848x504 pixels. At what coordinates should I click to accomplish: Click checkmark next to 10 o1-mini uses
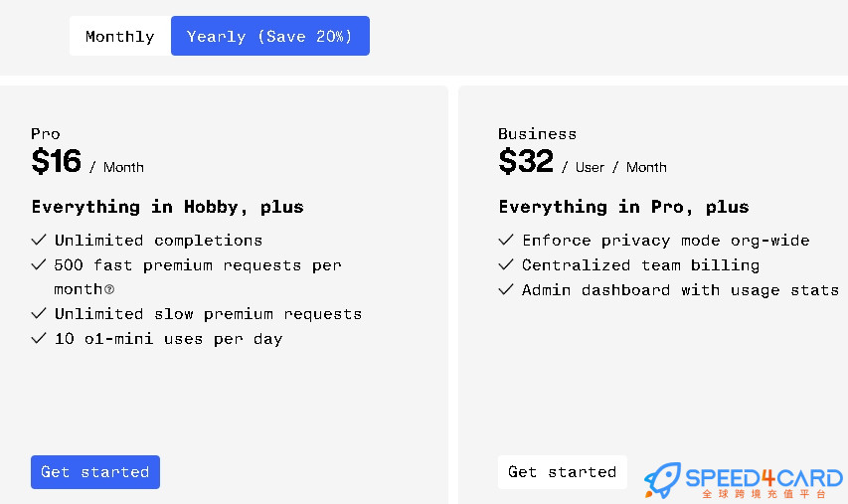coord(39,338)
